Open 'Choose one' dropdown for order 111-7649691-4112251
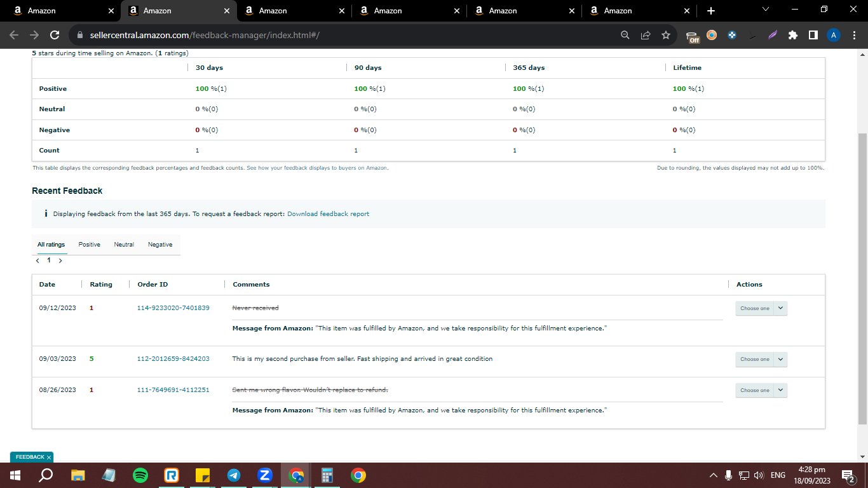 [x=761, y=390]
